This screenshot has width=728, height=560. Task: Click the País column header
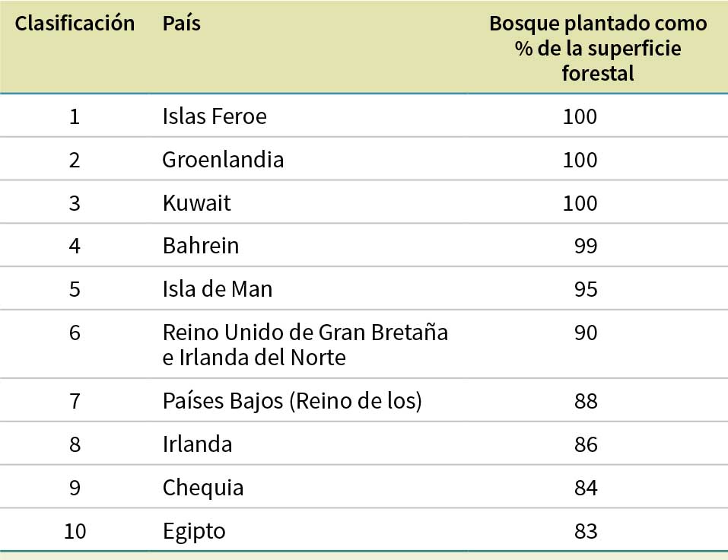click(x=181, y=24)
